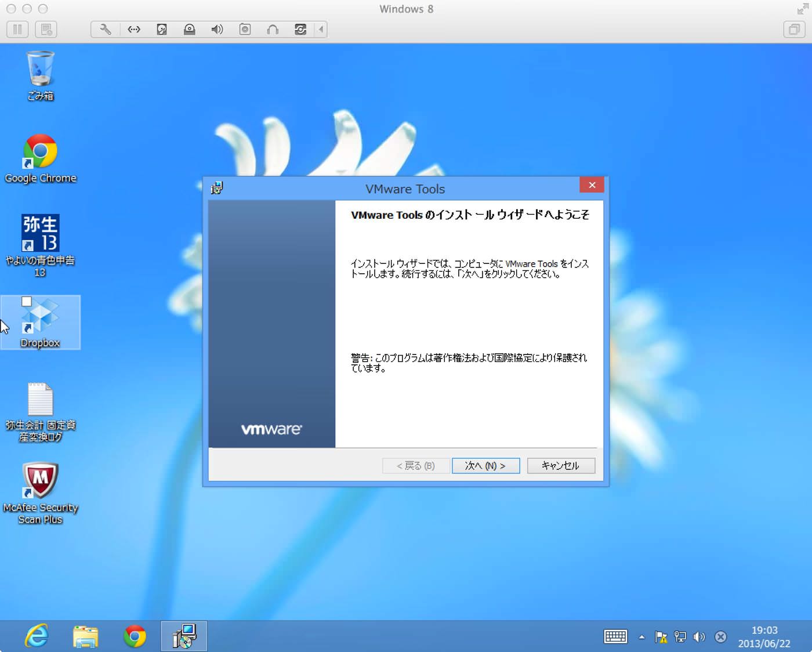Select McAfee Security Scan Plus shortcut
Image resolution: width=812 pixels, height=652 pixels.
[40, 494]
